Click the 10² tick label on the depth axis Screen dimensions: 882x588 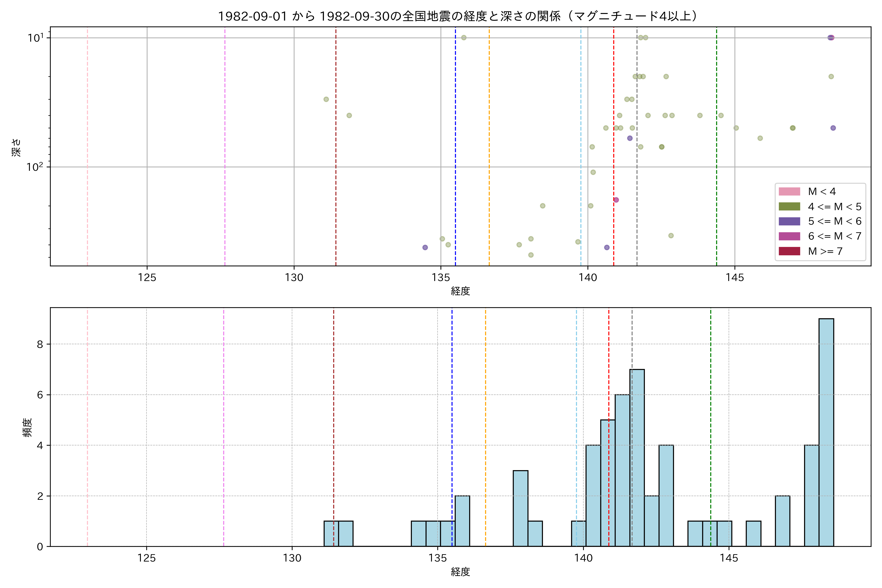pyautogui.click(x=35, y=167)
